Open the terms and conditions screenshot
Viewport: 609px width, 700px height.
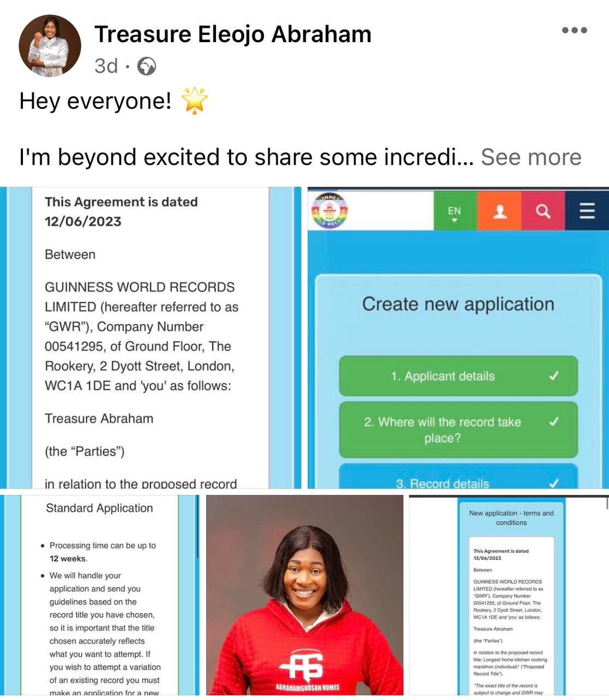point(509,595)
